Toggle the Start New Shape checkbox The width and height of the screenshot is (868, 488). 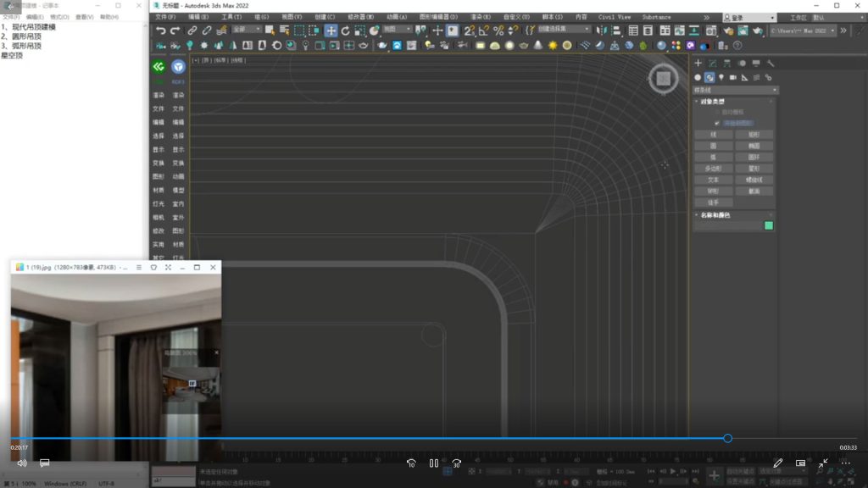coord(718,123)
